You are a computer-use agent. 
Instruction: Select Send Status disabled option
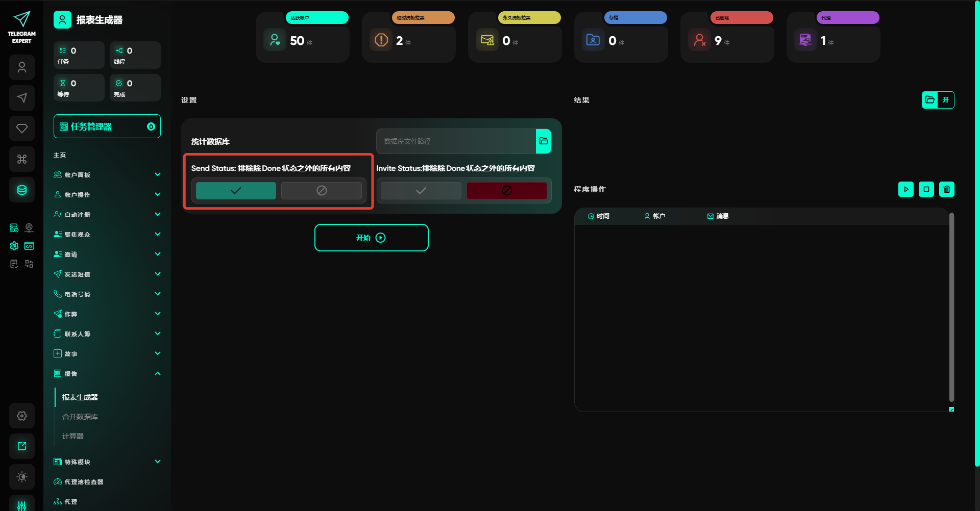tap(322, 191)
